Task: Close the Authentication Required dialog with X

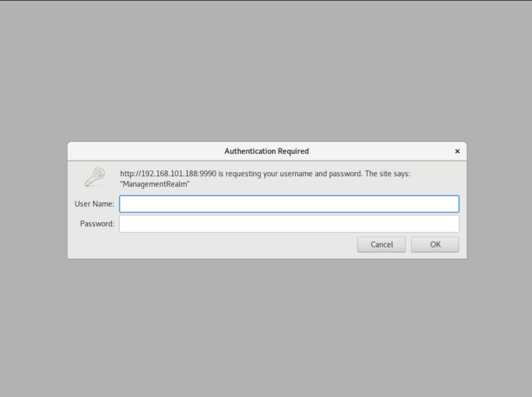Action: tap(457, 151)
